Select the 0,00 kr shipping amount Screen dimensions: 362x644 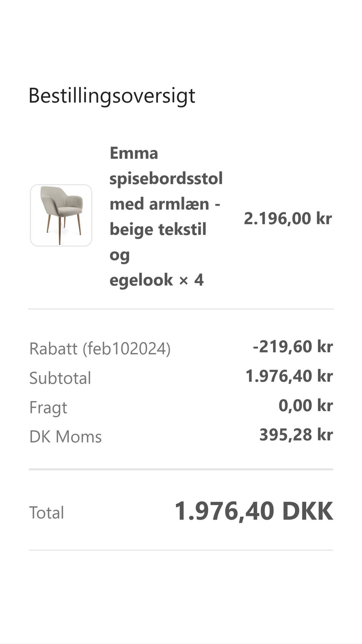tap(305, 405)
